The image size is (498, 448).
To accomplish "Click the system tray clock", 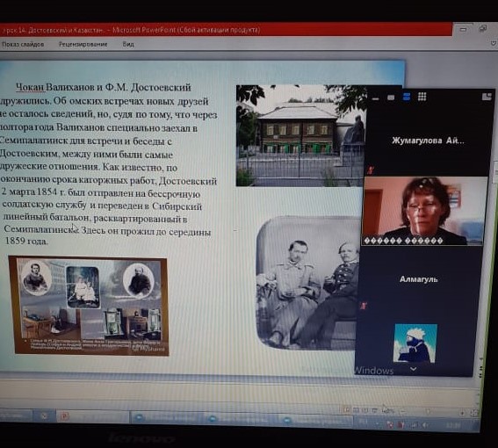I will [x=453, y=425].
